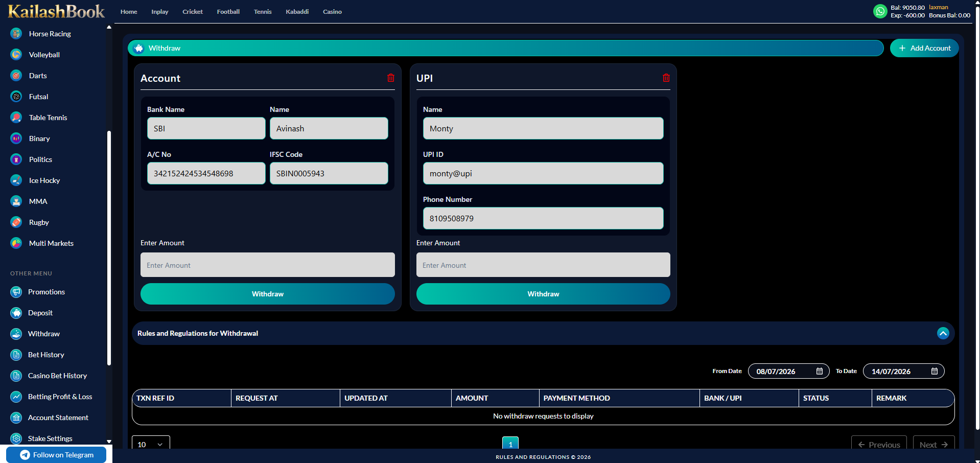
Task: Click the Bank Name field showing SBI
Action: (x=206, y=128)
